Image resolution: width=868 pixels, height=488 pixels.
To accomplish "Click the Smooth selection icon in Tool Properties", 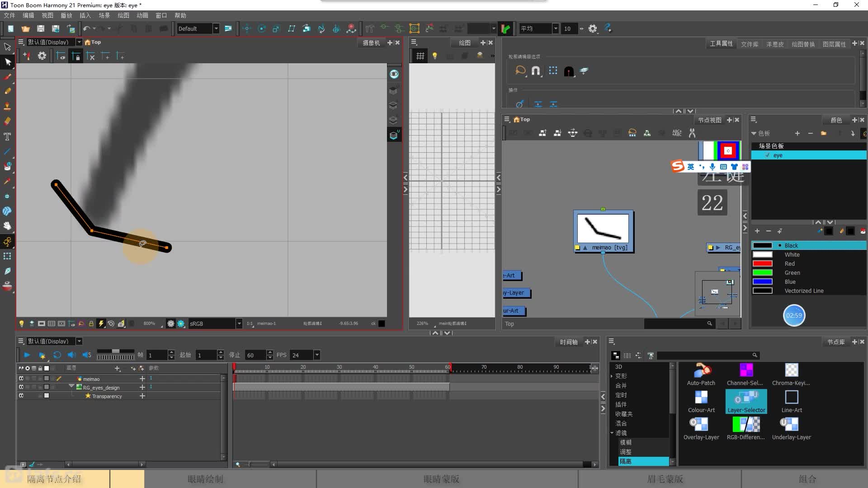I will 520,104.
